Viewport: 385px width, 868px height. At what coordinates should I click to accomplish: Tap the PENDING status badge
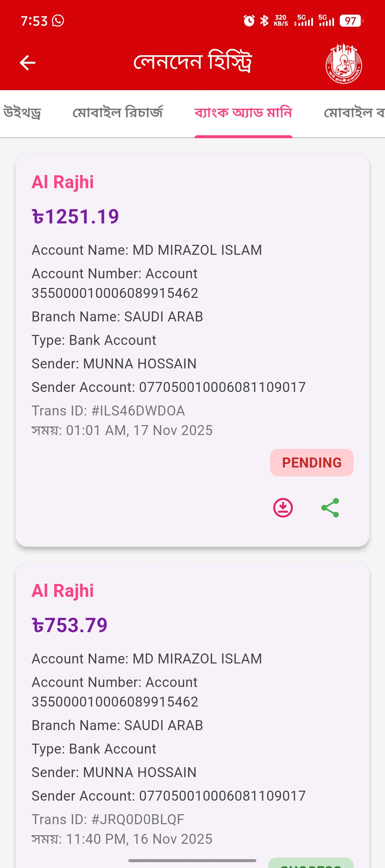tap(312, 463)
